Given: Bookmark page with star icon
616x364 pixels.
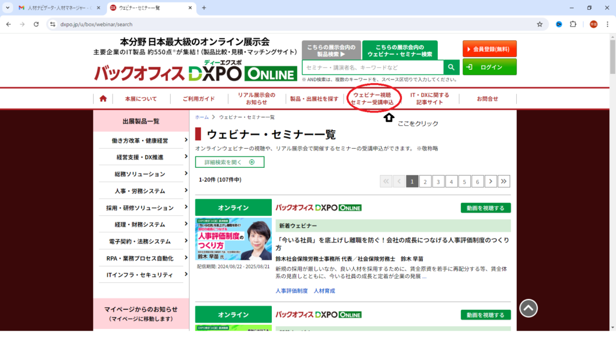Looking at the screenshot, I should [540, 25].
